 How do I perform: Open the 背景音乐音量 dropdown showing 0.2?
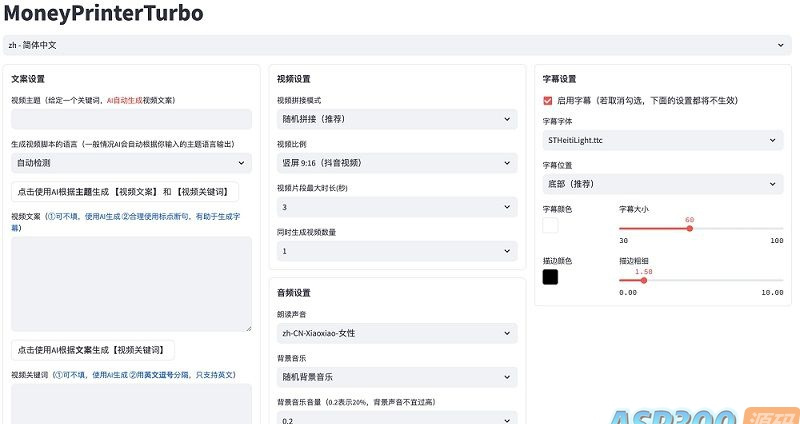coord(397,418)
